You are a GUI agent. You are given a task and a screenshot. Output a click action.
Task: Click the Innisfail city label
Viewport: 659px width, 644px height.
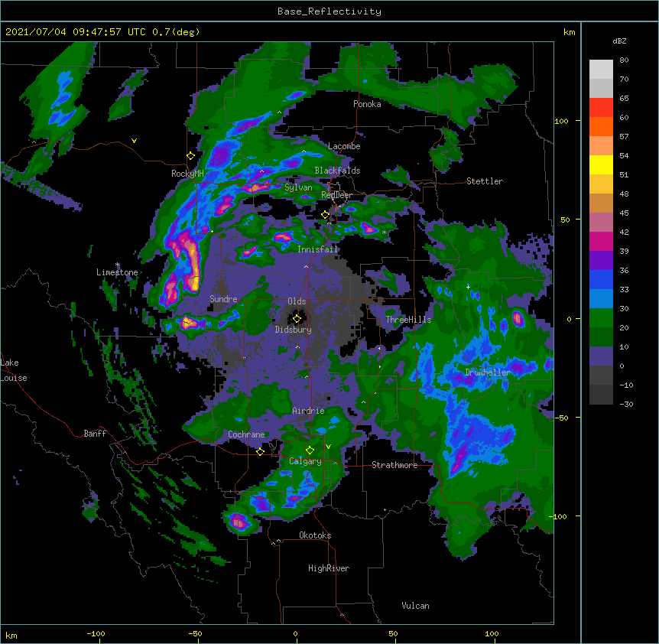point(318,249)
